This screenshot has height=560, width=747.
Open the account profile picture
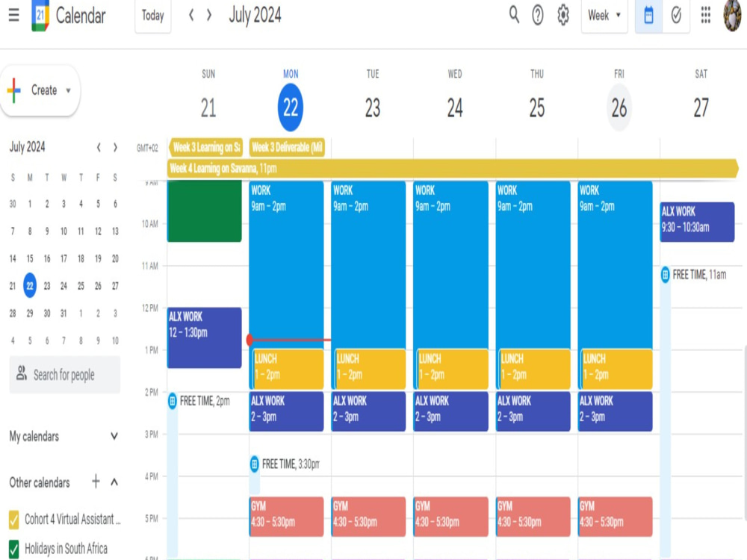[x=734, y=16]
